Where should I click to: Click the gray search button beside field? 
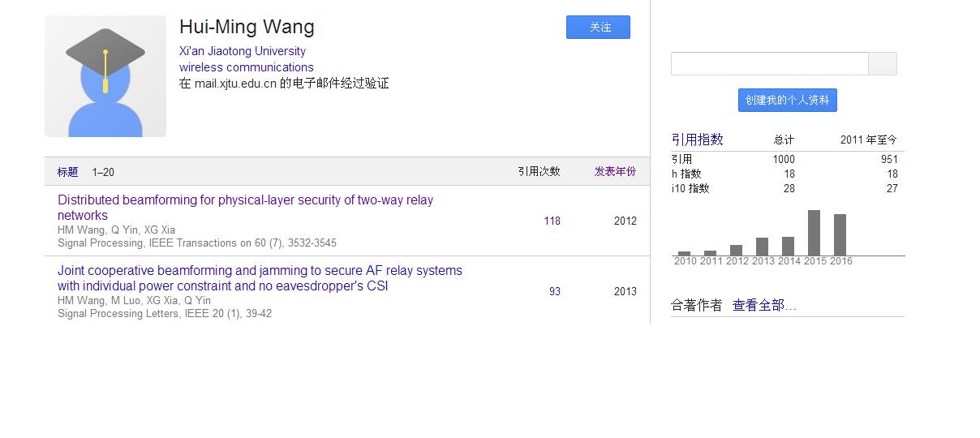click(883, 64)
